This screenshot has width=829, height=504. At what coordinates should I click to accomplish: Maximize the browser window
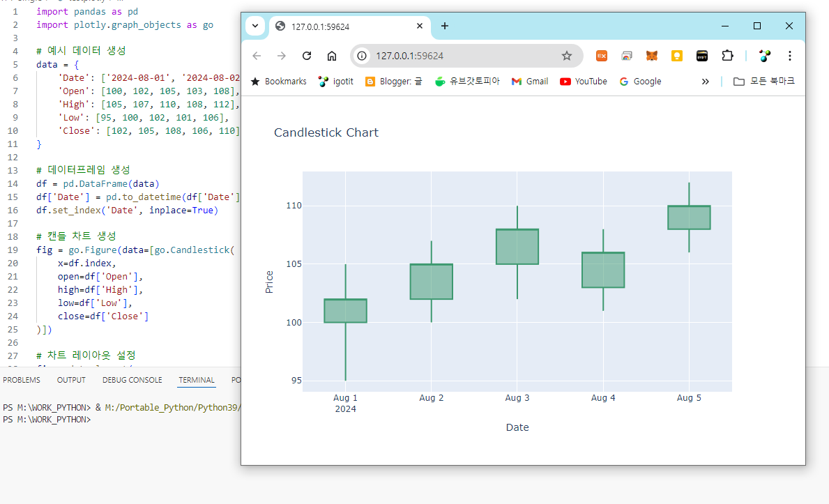(x=757, y=26)
